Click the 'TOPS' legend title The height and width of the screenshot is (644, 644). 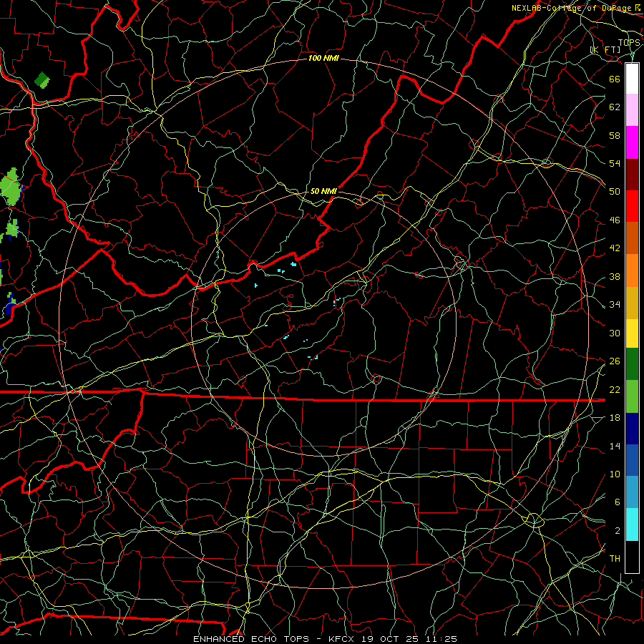pos(629,43)
